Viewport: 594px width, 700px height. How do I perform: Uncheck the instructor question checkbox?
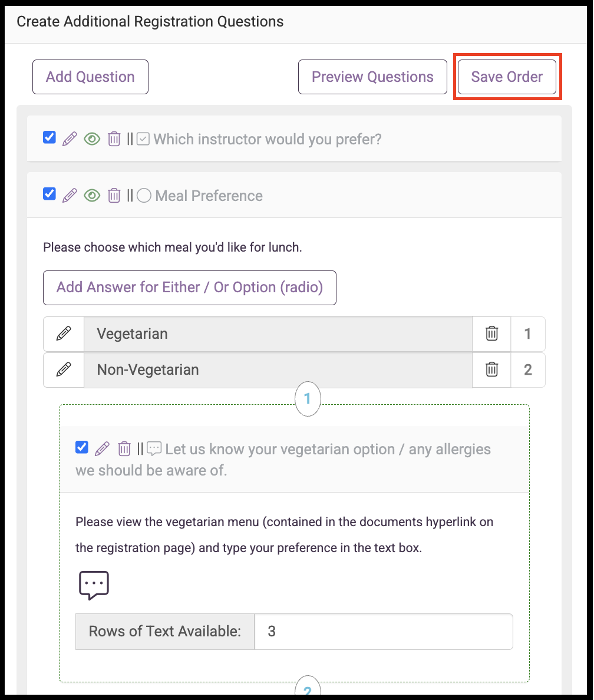pos(49,137)
